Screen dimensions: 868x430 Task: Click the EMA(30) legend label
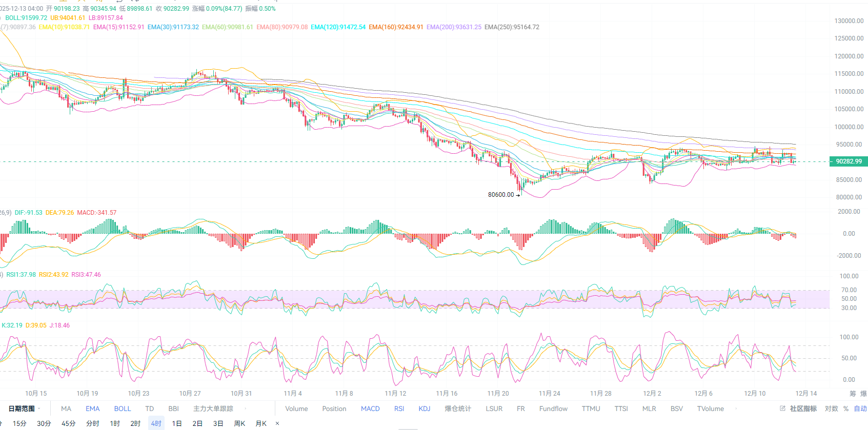pos(173,27)
